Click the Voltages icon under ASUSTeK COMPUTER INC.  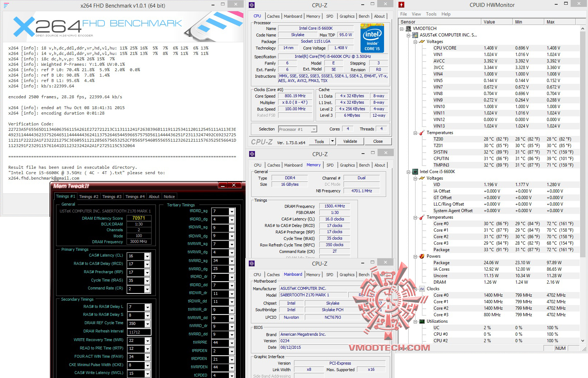click(x=422, y=42)
